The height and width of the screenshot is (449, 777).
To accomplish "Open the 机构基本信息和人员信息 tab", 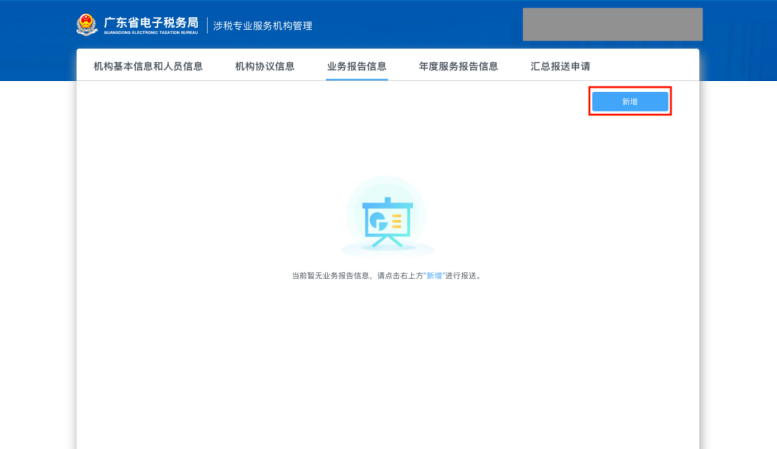I will (148, 66).
